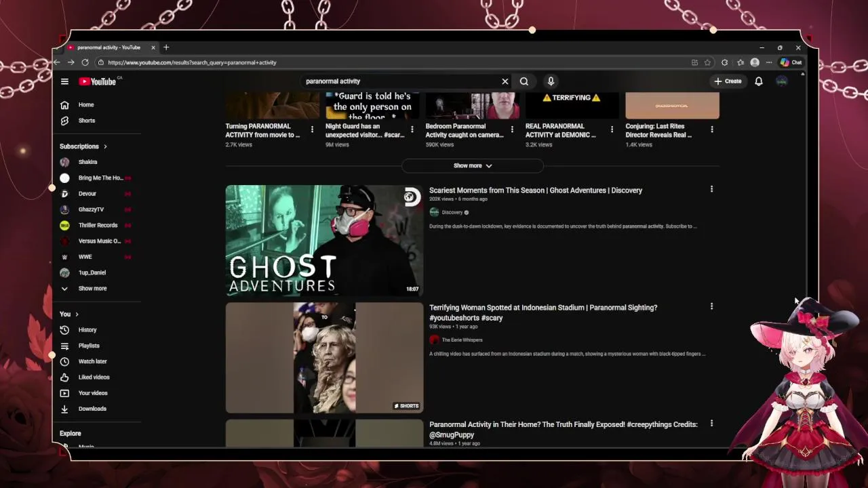Clear the search text with the X

pos(505,81)
